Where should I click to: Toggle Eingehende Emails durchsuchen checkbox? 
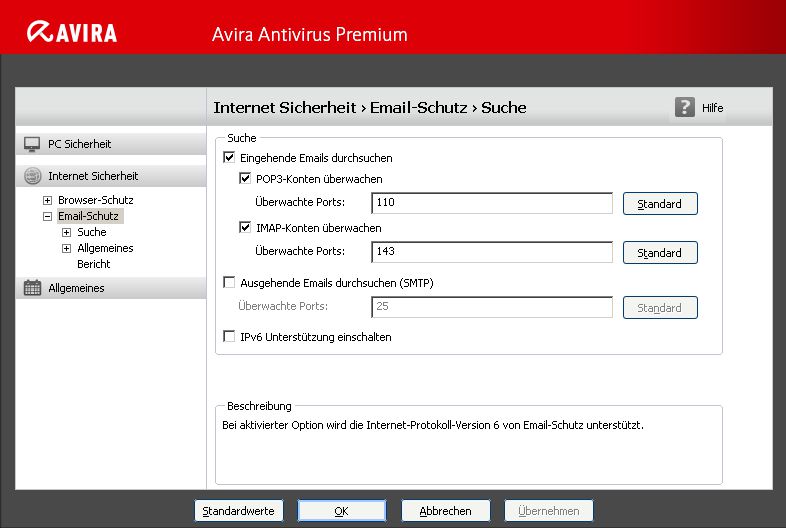[x=229, y=158]
